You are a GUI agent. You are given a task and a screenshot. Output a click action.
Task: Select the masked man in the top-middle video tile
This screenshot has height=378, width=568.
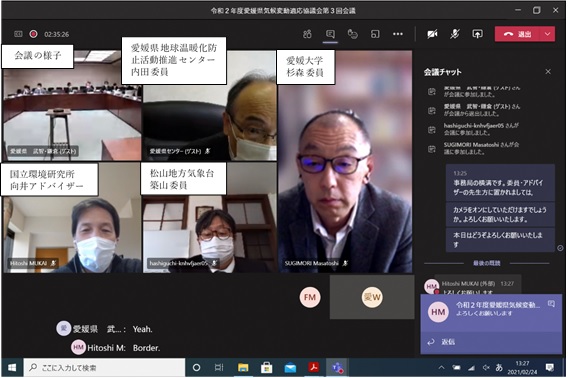pos(210,105)
